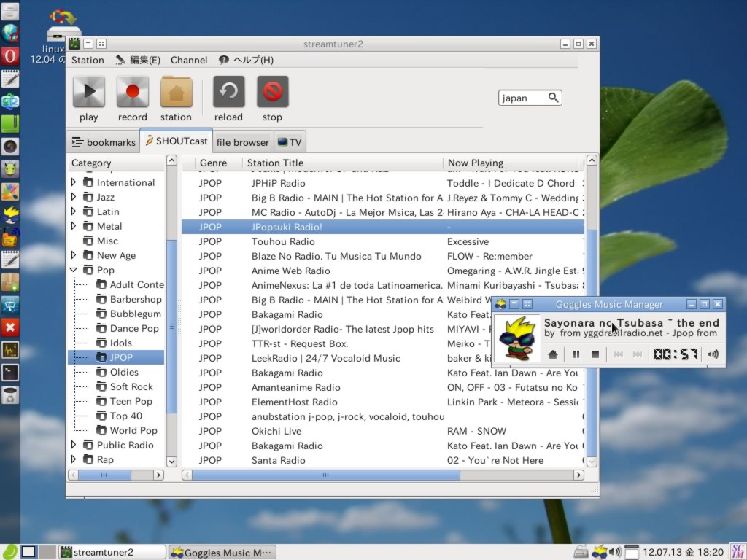Screen dimensions: 747x560
Task: Click next track in Goggles Music Manager
Action: [638, 354]
